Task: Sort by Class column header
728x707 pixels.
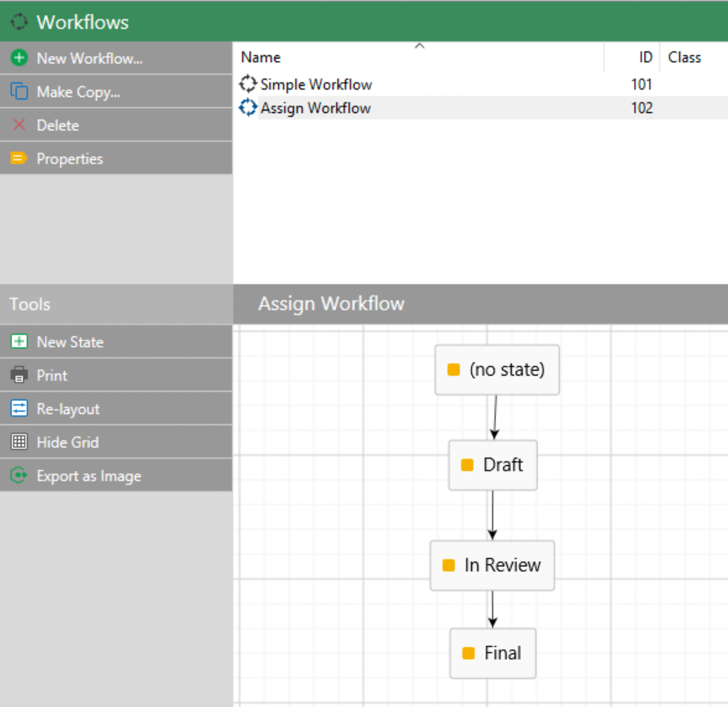Action: point(685,57)
